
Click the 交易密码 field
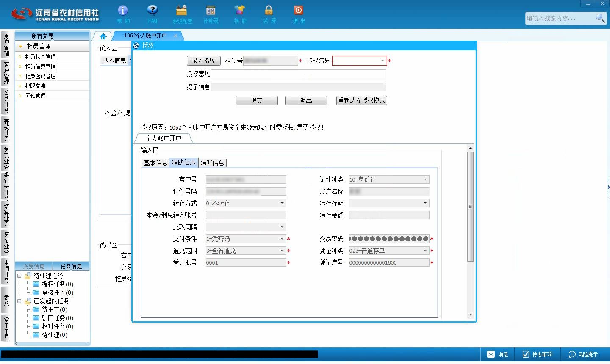point(389,239)
